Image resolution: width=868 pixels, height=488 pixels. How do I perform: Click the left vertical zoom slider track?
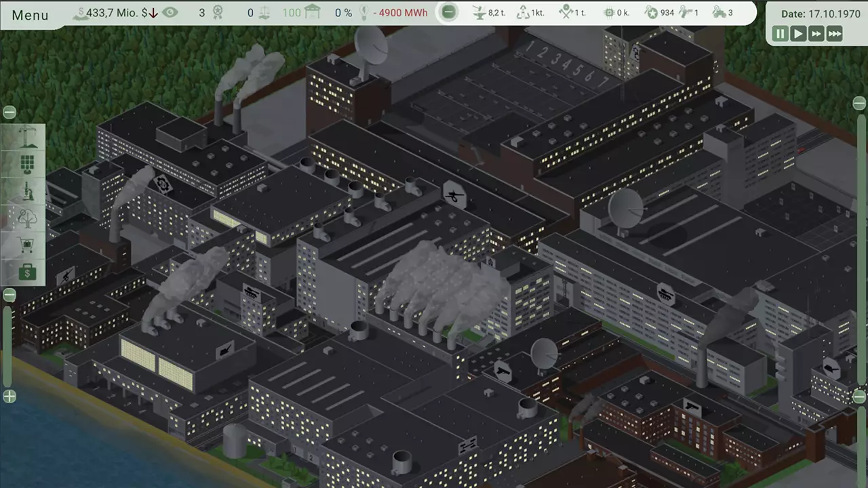[x=8, y=346]
